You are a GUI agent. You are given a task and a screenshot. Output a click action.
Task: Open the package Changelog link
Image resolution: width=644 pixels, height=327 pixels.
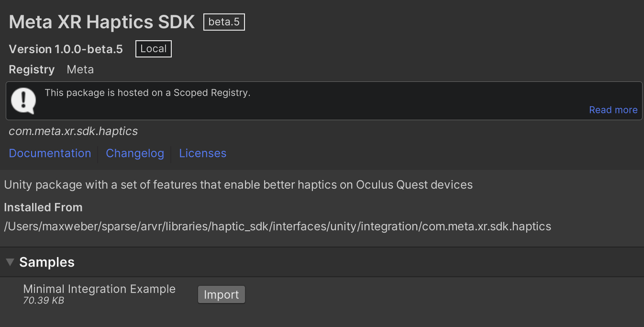[135, 153]
